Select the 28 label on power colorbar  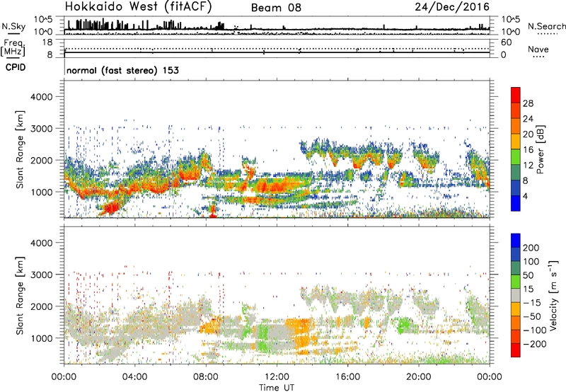pyautogui.click(x=528, y=103)
